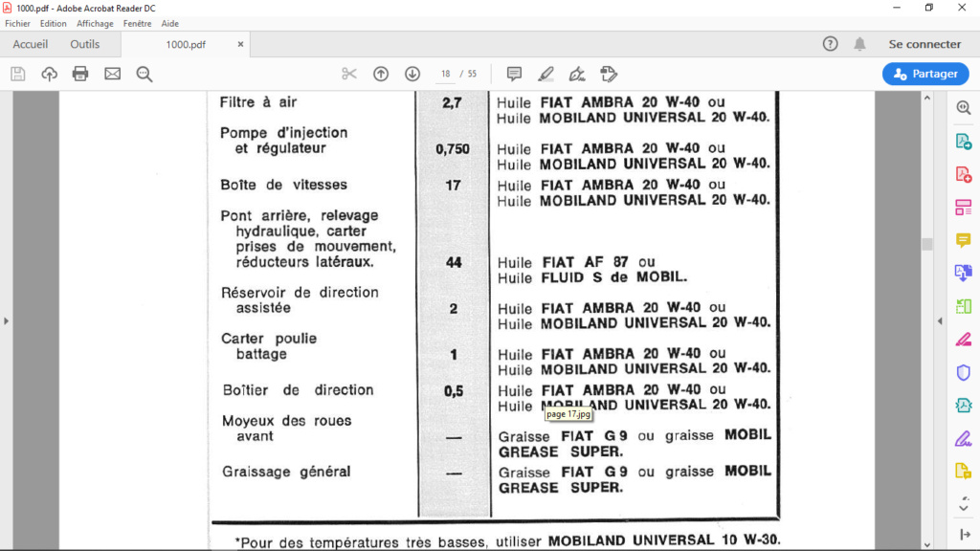Go to the next page with the down arrow

pyautogui.click(x=412, y=74)
